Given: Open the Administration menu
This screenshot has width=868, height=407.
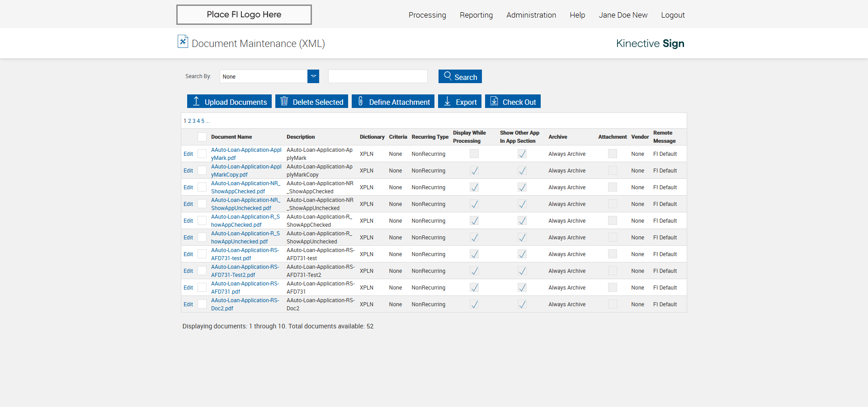Looking at the screenshot, I should [531, 15].
